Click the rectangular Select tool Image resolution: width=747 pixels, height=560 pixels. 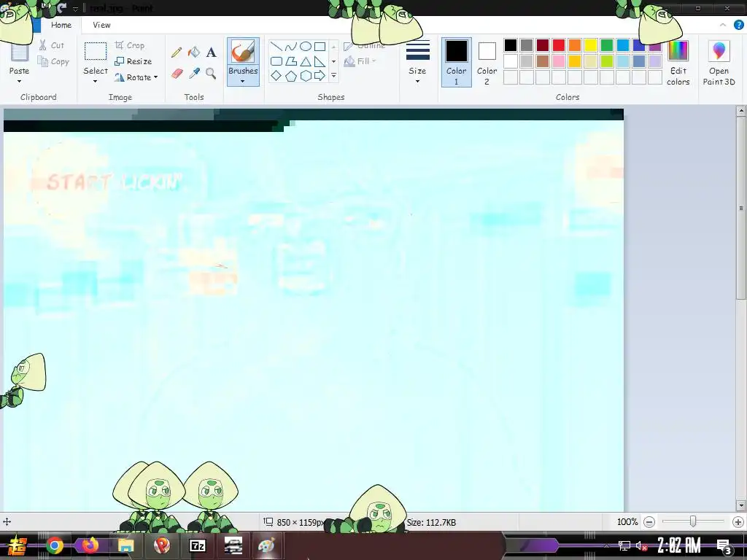tap(96, 51)
